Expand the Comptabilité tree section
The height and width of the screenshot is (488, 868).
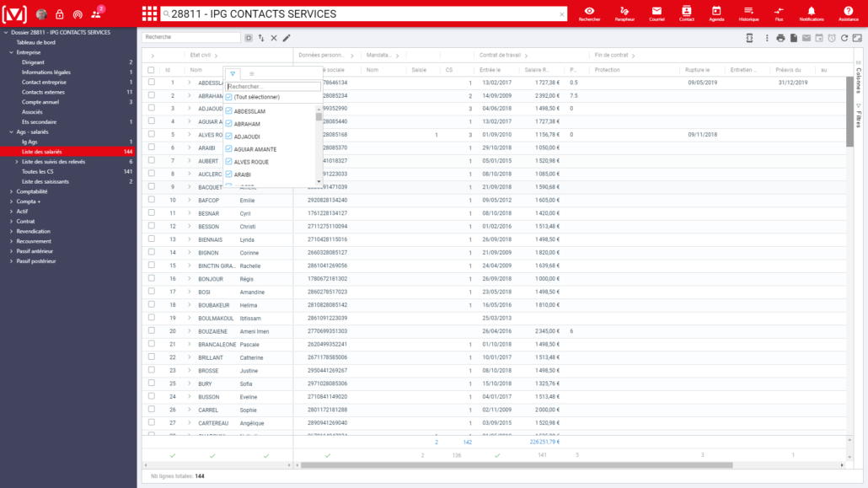11,191
